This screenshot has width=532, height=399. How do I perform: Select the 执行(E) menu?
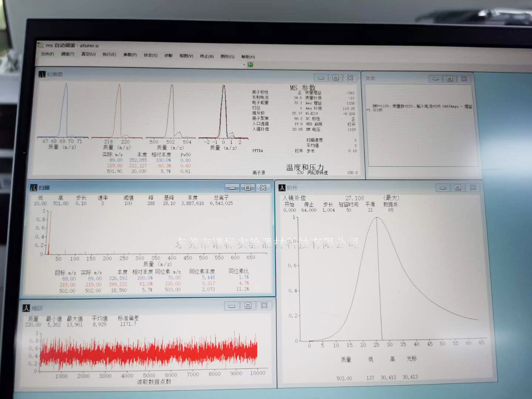(x=109, y=55)
